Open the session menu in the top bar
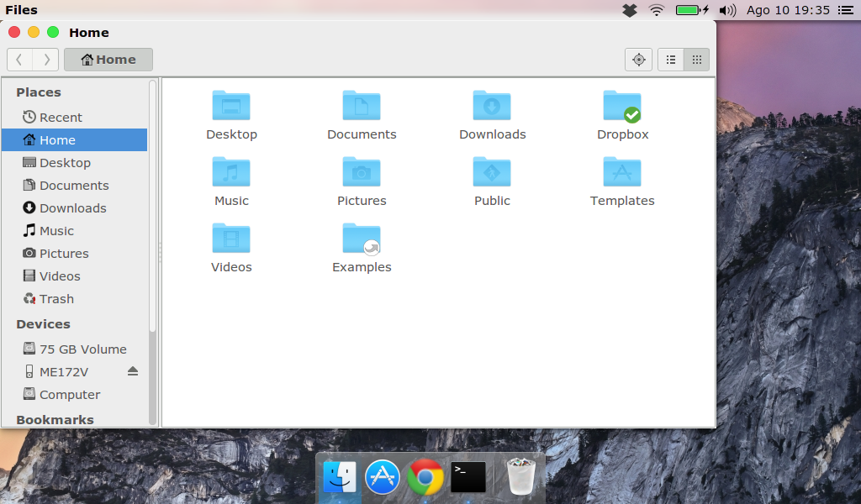861x504 pixels. coord(847,10)
